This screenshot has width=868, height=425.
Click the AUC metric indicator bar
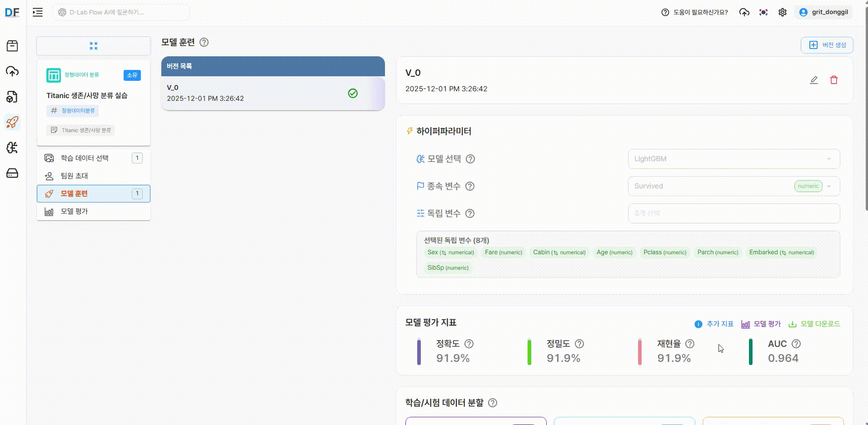(750, 351)
